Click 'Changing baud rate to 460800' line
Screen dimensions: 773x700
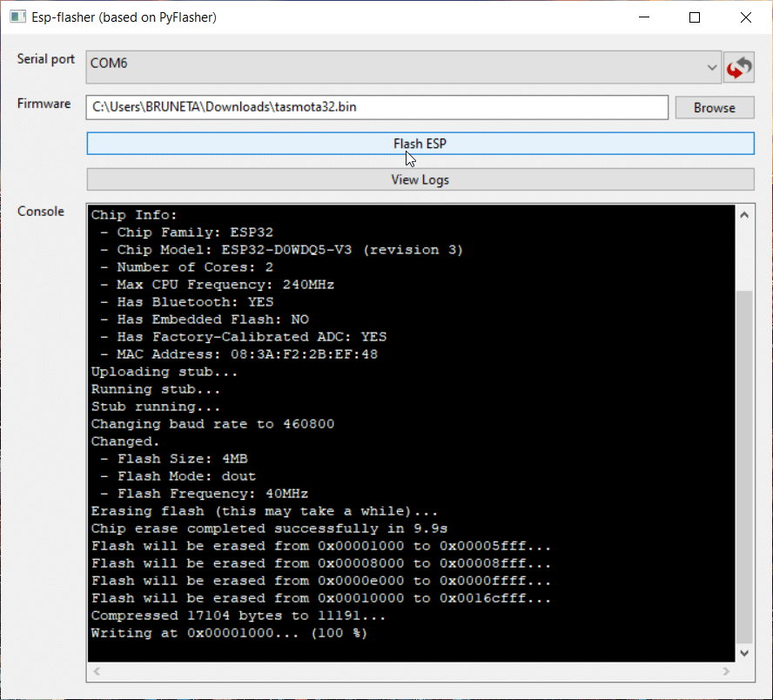coord(212,424)
